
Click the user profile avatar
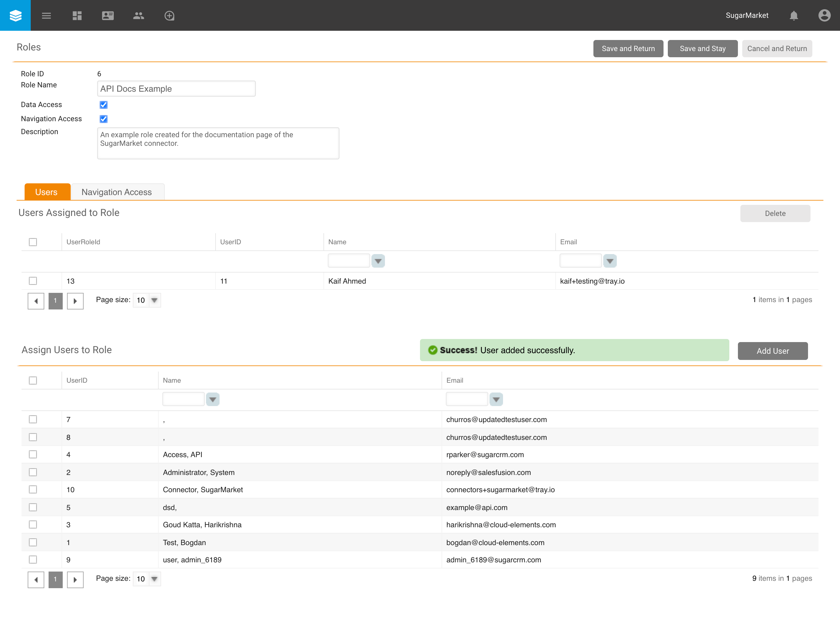click(824, 16)
